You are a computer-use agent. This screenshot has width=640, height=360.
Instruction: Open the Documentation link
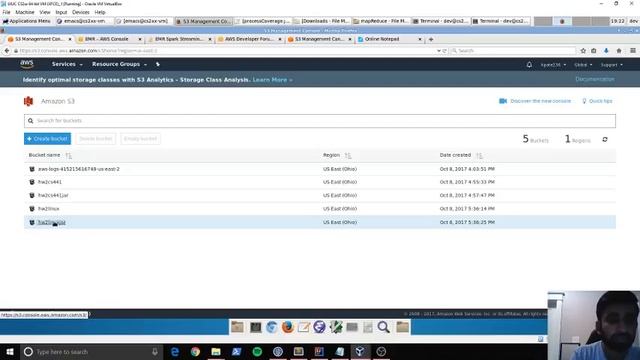[595, 79]
